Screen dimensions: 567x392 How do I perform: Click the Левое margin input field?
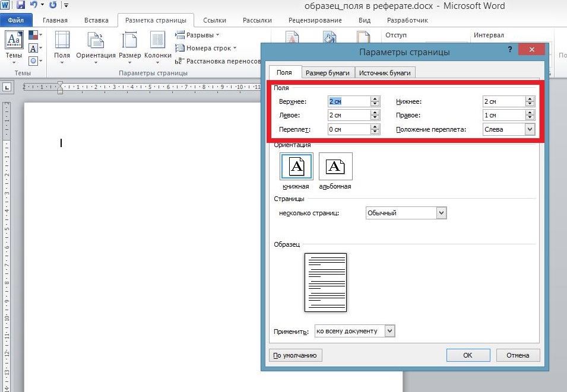(349, 115)
